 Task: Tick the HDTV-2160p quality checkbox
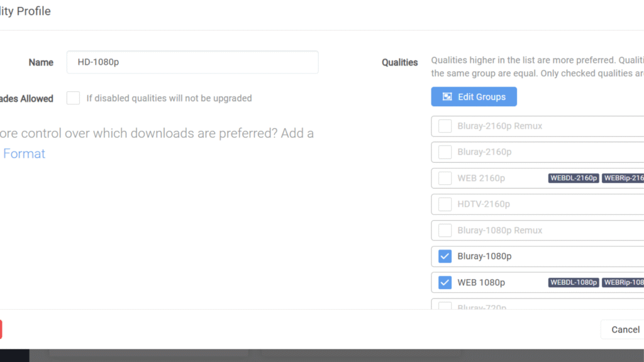coord(445,204)
